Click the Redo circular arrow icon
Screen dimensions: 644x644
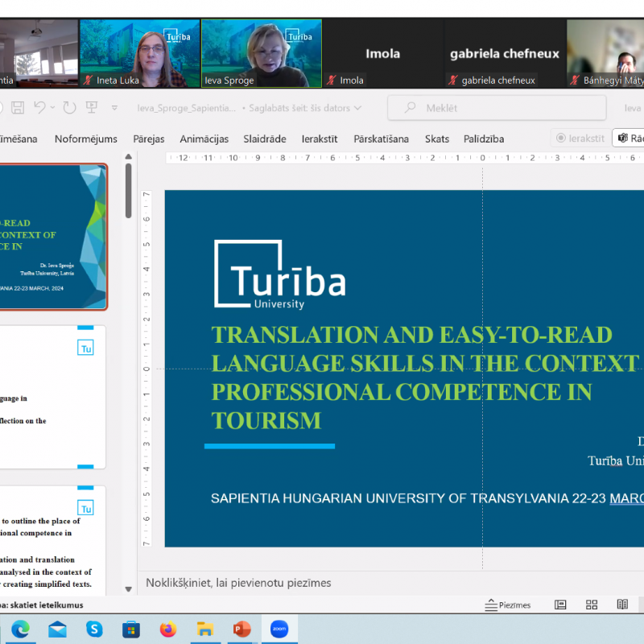tap(69, 108)
